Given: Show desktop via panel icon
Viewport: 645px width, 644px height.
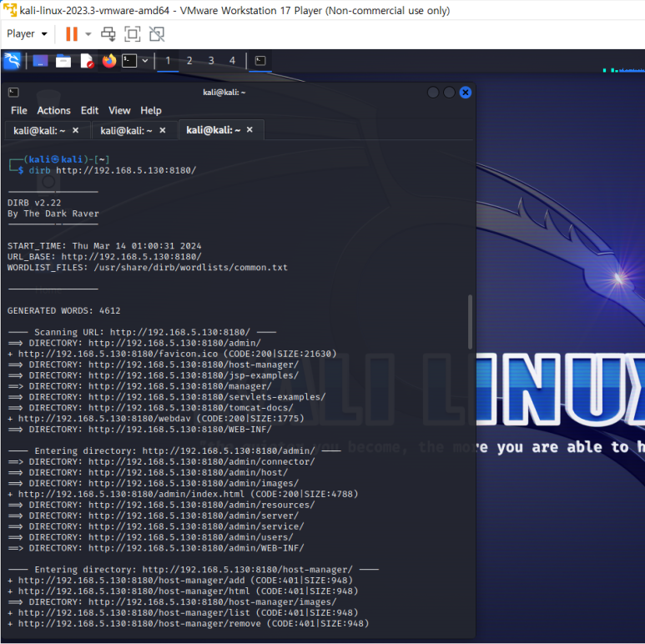Looking at the screenshot, I should (40, 61).
